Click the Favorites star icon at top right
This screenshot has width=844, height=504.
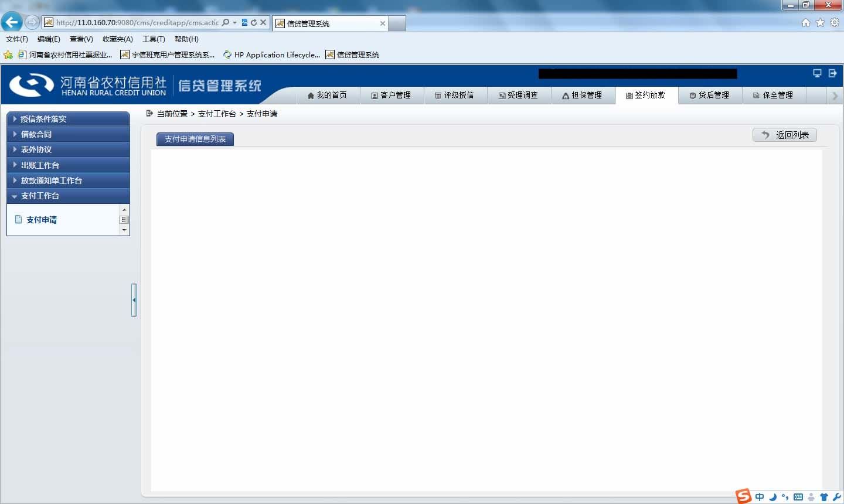click(x=820, y=22)
